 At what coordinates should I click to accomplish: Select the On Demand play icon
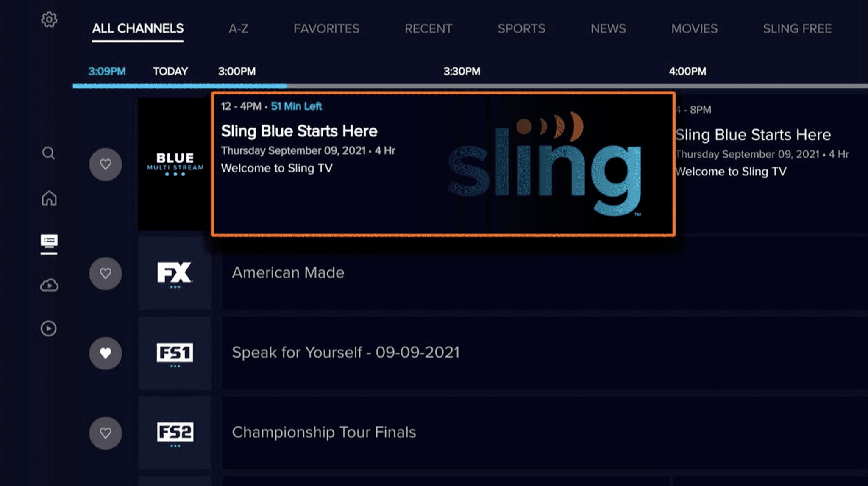(48, 328)
